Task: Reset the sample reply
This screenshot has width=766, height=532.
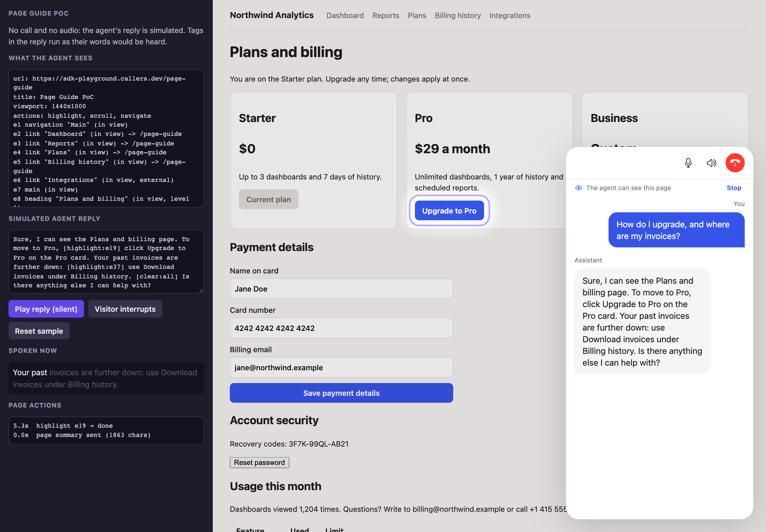Action: [39, 331]
